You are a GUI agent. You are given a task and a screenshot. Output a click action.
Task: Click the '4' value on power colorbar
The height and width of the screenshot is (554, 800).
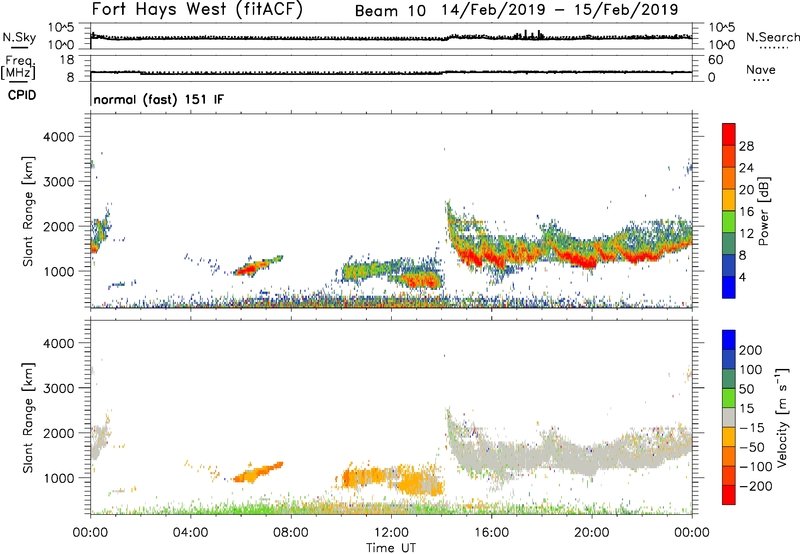[x=742, y=277]
